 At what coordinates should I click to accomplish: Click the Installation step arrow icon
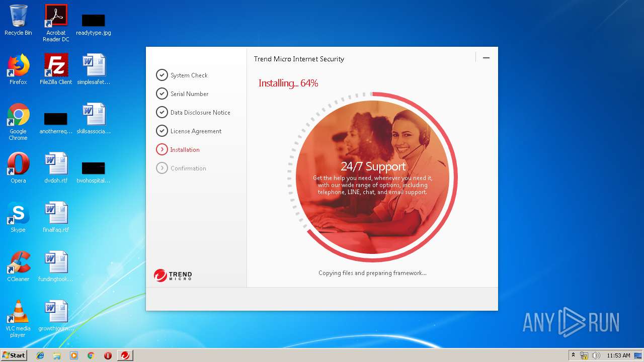point(162,149)
